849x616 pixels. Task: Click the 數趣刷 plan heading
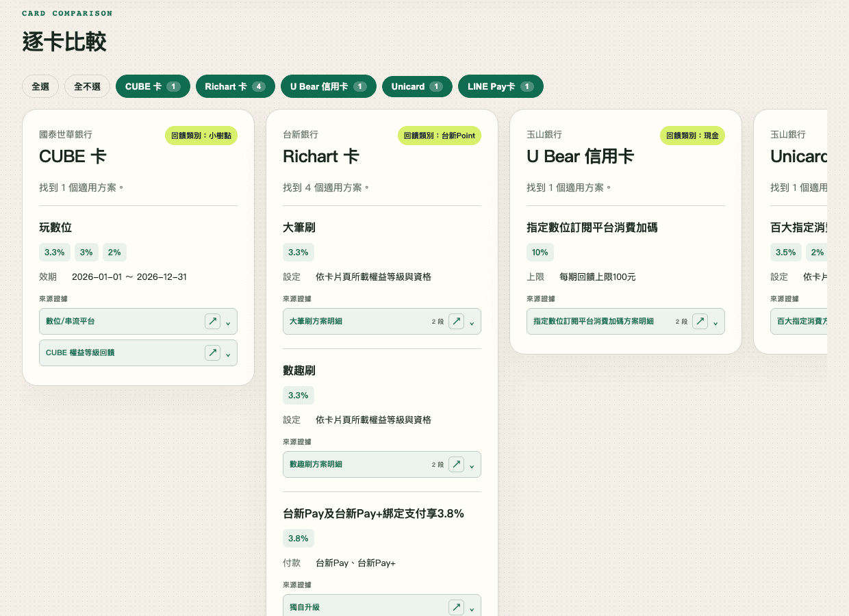coord(299,370)
